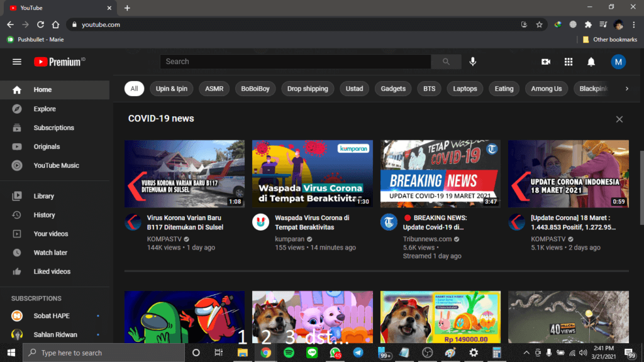Click the YouTube Premium logo
This screenshot has width=644, height=362.
[x=60, y=62]
